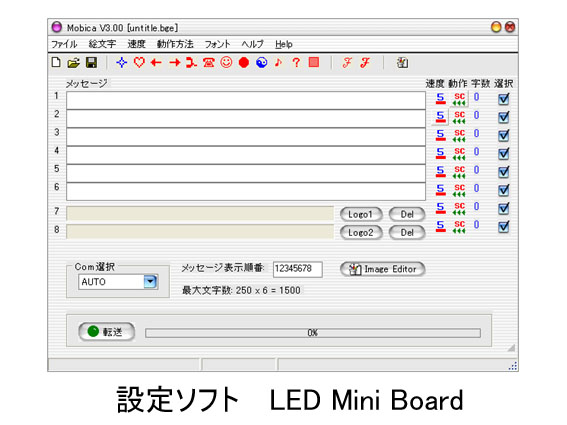Screen dimensions: 567x425
Task: Insert the blue star symbol
Action: pyautogui.click(x=122, y=63)
